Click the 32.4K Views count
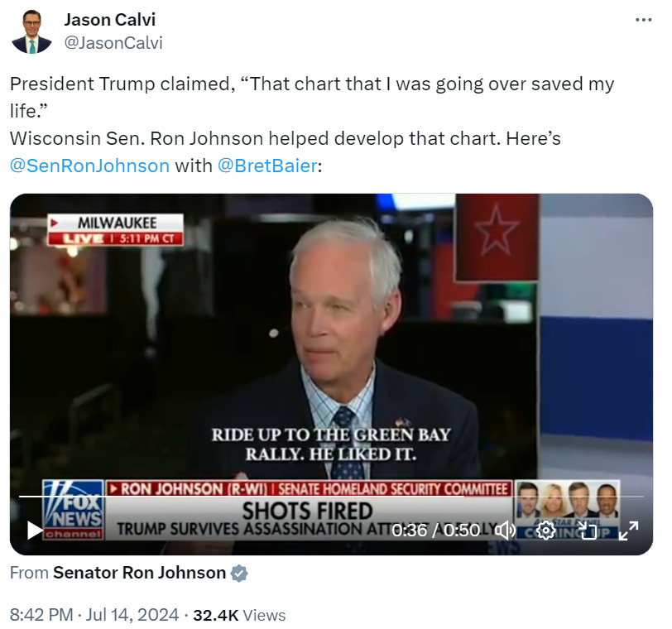 pyautogui.click(x=239, y=615)
